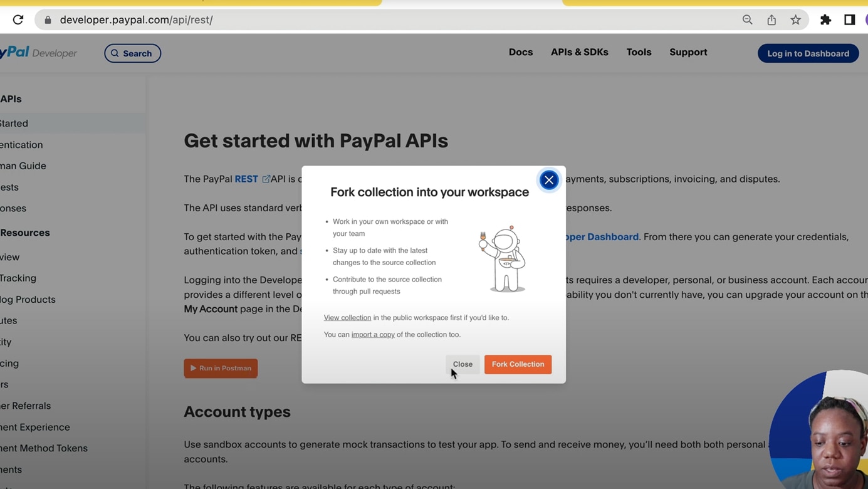Screen dimensions: 868x489
Task: Select the Payments sidebar item
Action: tap(11, 470)
